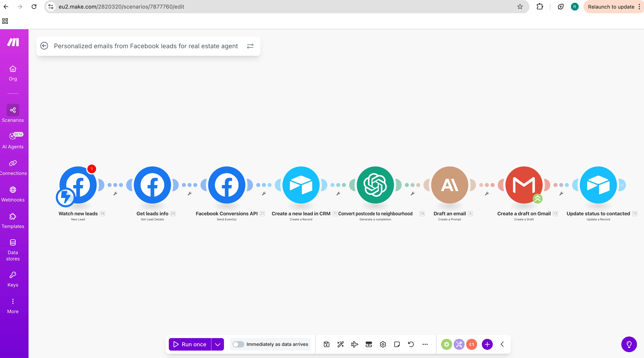Open the Draft an email Anthropic module

[449, 185]
